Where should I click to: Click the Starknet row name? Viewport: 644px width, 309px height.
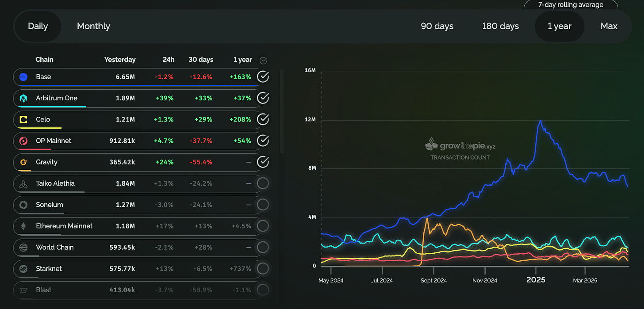[x=49, y=269]
